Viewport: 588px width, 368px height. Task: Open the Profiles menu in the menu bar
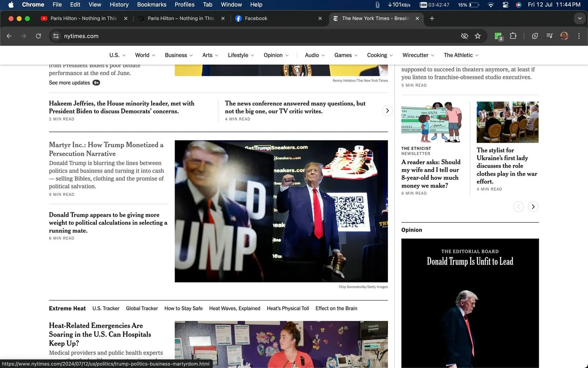point(185,5)
